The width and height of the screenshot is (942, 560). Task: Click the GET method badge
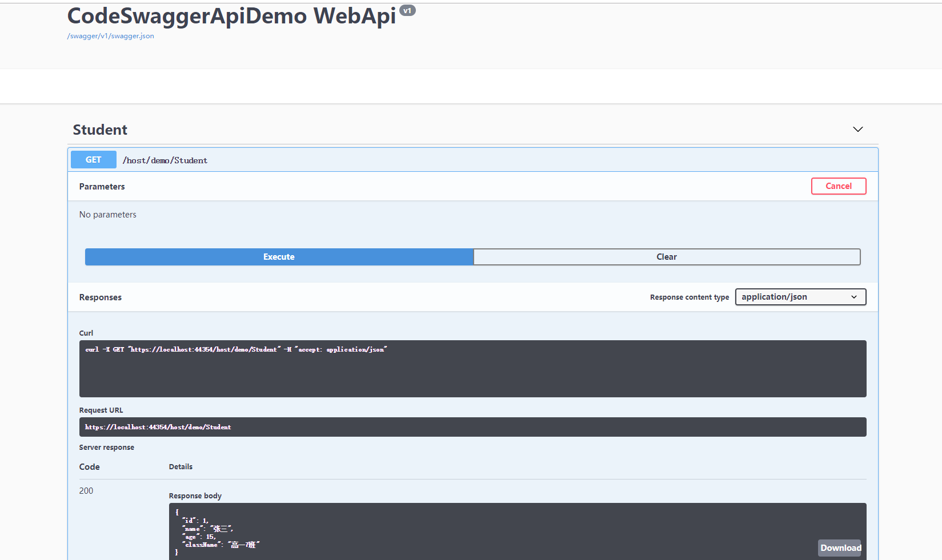[x=93, y=159]
